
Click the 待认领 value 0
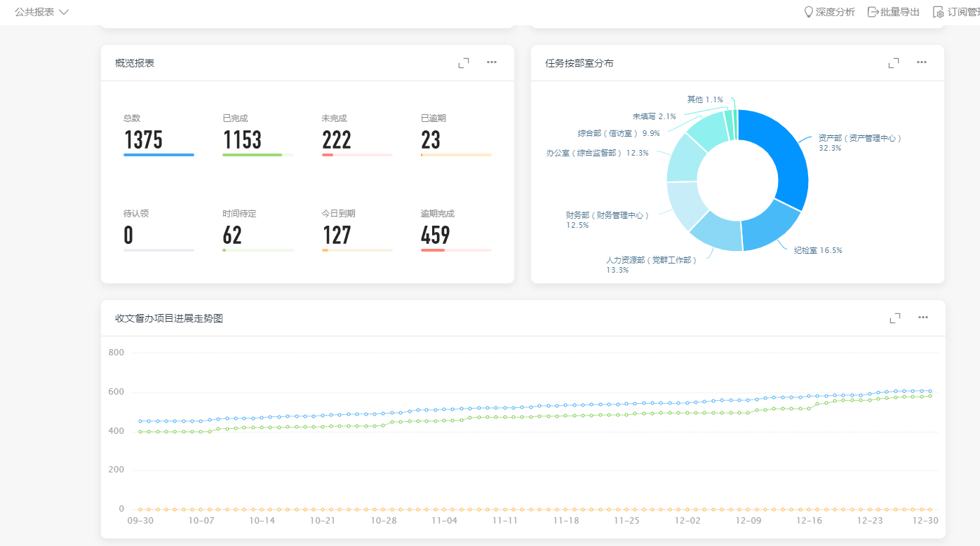(128, 236)
